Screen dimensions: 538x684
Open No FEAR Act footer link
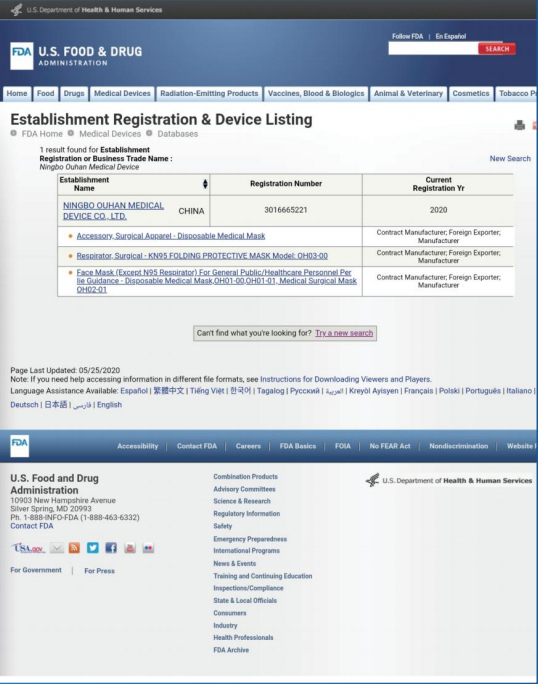pos(390,446)
